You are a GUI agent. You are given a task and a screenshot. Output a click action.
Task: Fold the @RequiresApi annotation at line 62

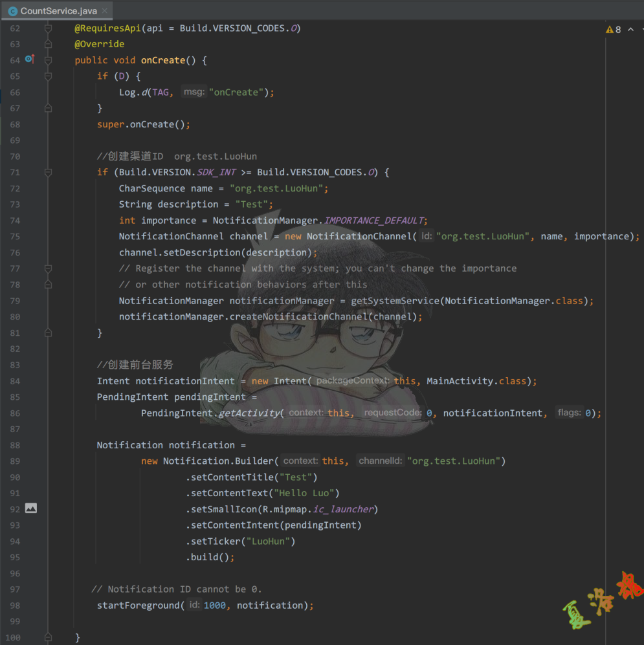48,28
